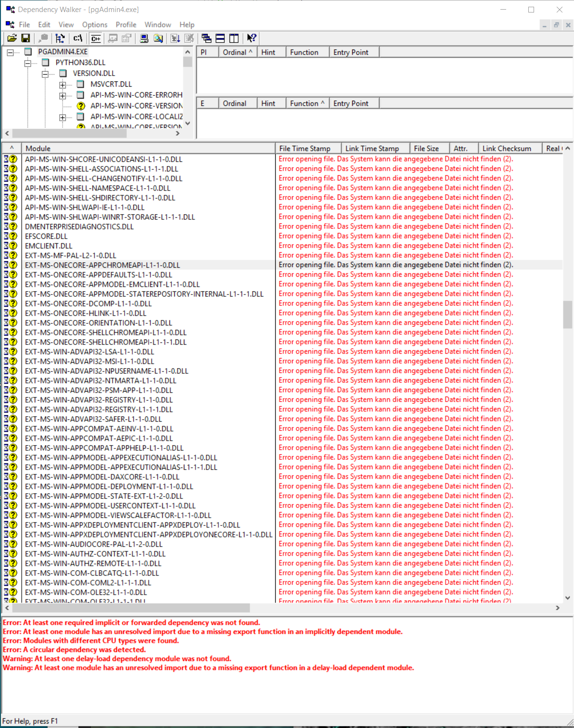Toggle Full Paths display (c:\ button)
The width and height of the screenshot is (574, 728).
click(78, 38)
